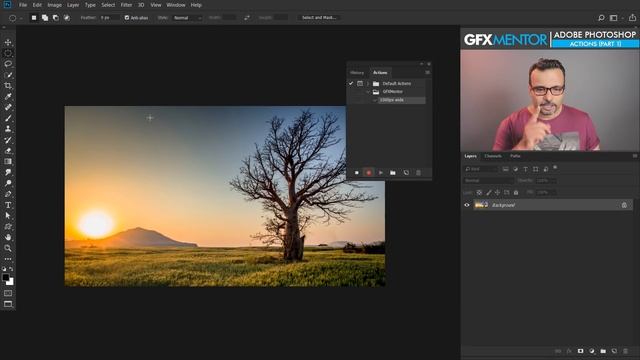Select the History Brush tool
This screenshot has width=640, height=360.
tap(8, 140)
